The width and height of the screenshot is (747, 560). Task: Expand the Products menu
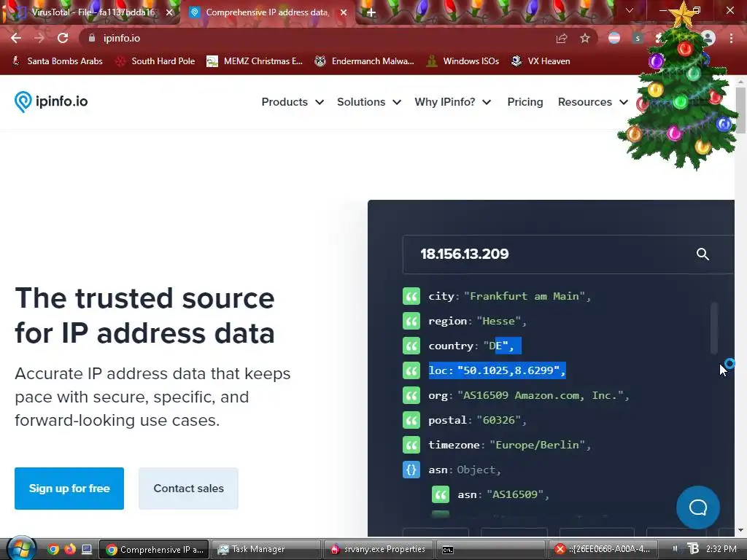293,102
